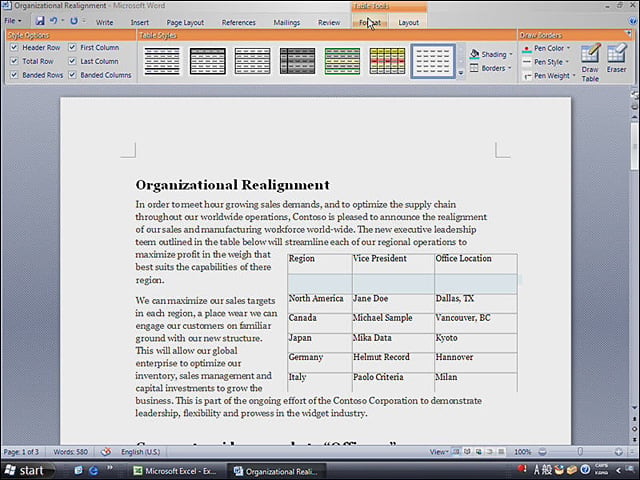Apply the first plain lined table style
This screenshot has width=640, height=480.
coord(162,61)
